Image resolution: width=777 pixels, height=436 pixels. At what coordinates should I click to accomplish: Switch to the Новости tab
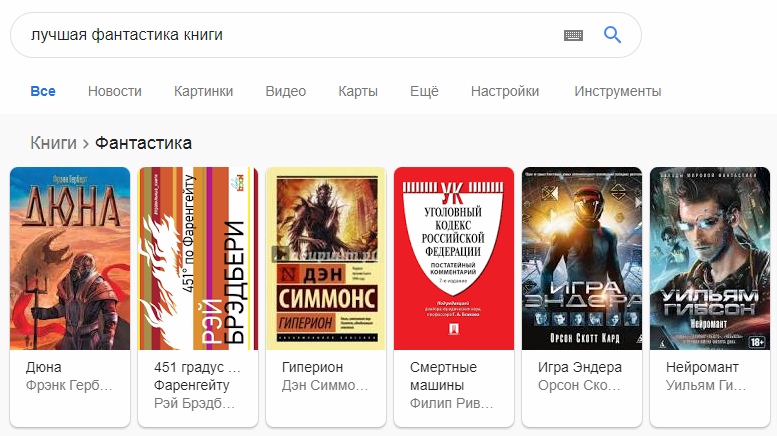click(114, 91)
